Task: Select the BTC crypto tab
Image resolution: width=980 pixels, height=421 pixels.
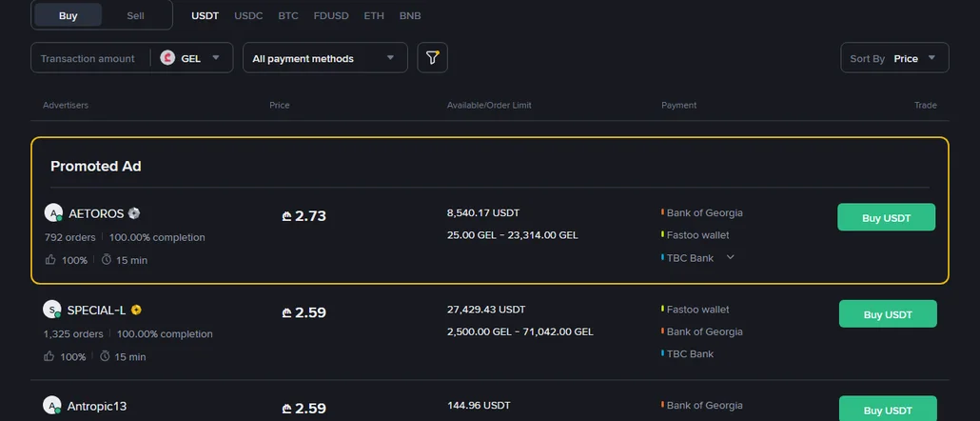Action: click(x=288, y=15)
